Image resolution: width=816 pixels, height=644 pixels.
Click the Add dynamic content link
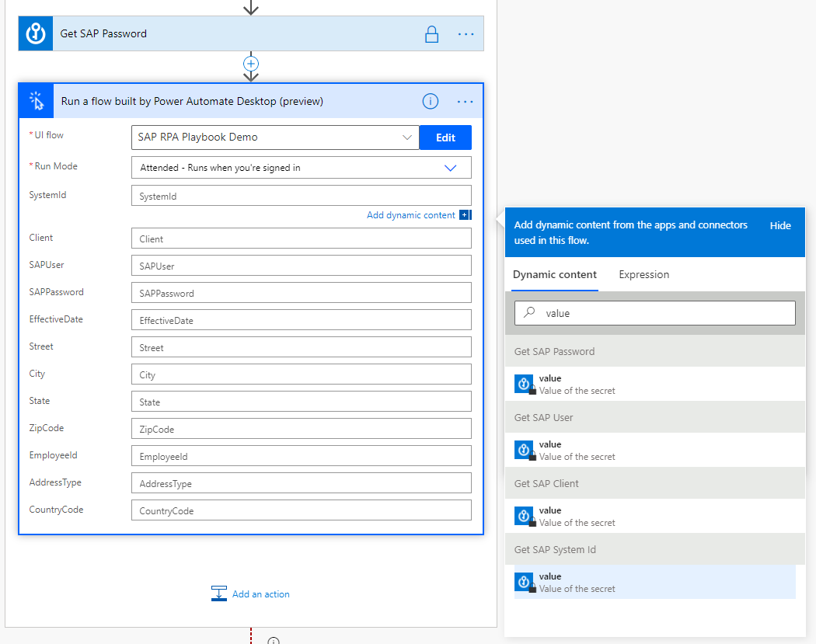(410, 215)
